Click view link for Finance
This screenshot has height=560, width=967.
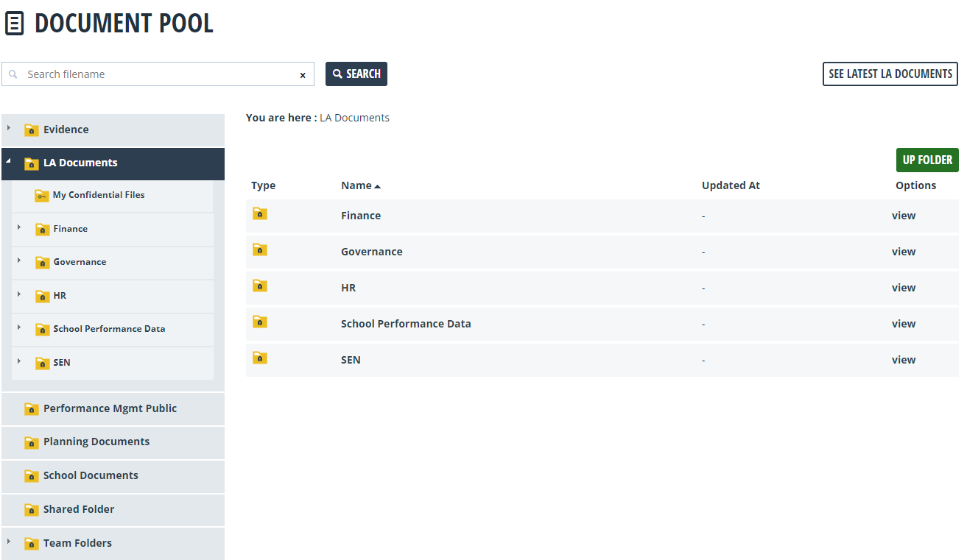904,216
